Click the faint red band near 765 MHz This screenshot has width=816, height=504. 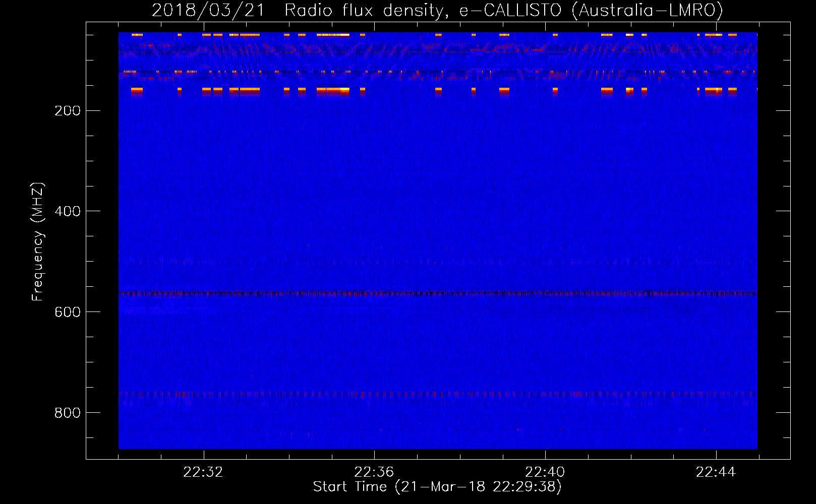(x=438, y=394)
